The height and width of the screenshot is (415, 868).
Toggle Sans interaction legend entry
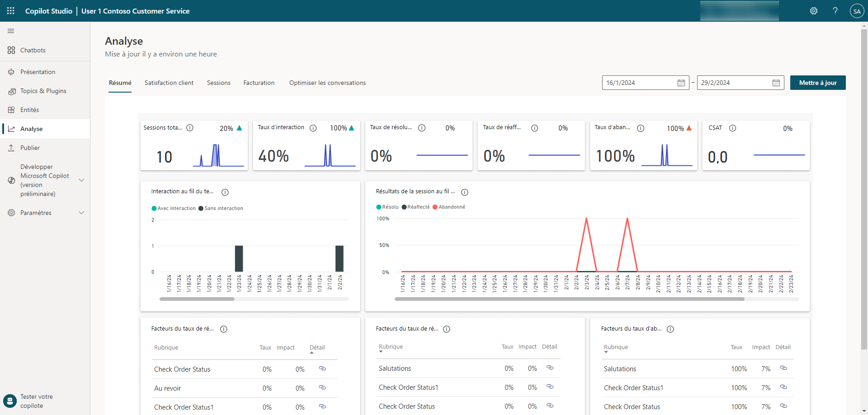click(x=221, y=208)
